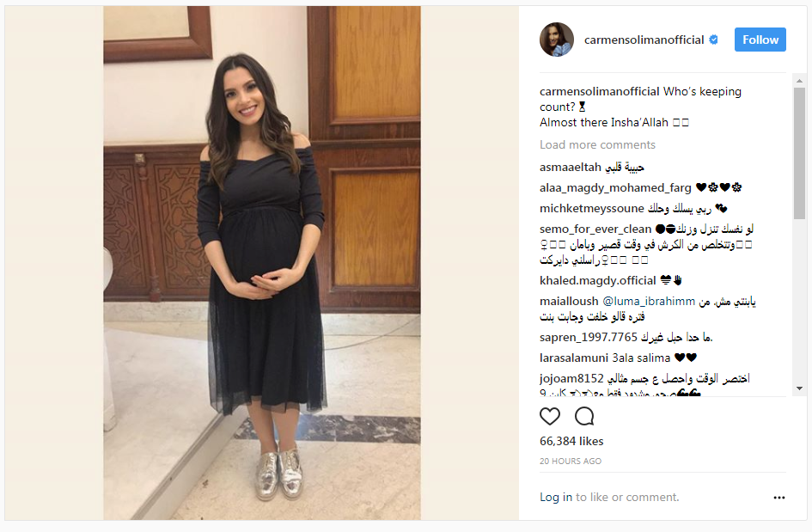Screen dimensions: 812x532
Task: Click scrollbar down arrow in comments
Action: click(x=799, y=388)
